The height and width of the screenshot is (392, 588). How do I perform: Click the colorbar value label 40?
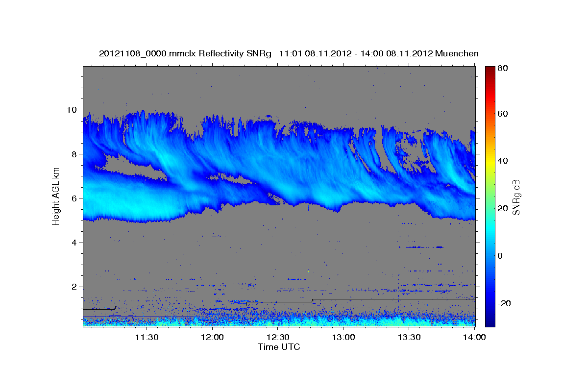tap(503, 161)
